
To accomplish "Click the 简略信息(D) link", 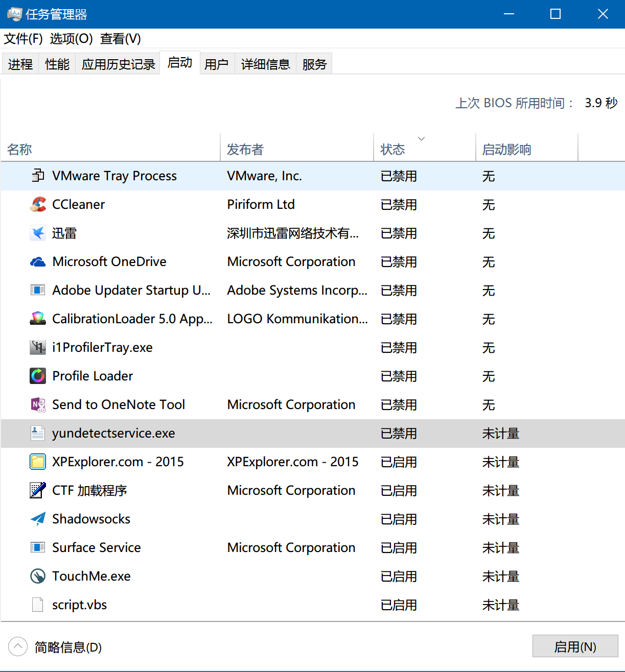I will point(68,647).
